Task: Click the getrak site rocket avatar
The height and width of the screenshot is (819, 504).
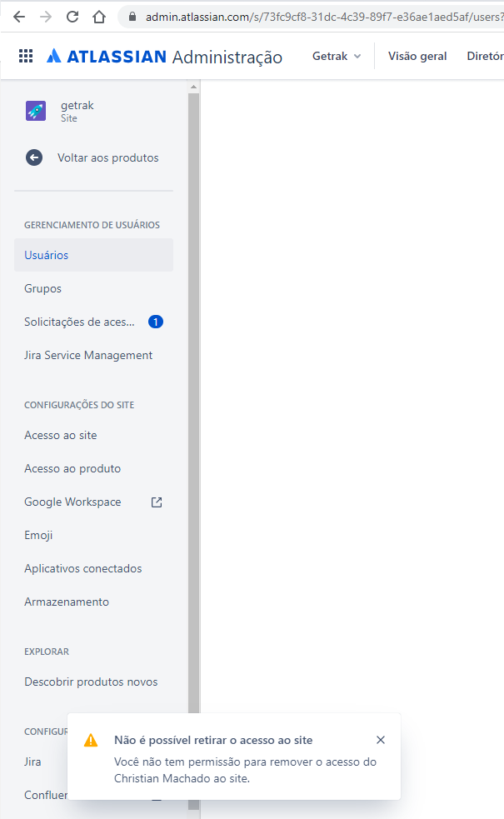Action: (36, 111)
